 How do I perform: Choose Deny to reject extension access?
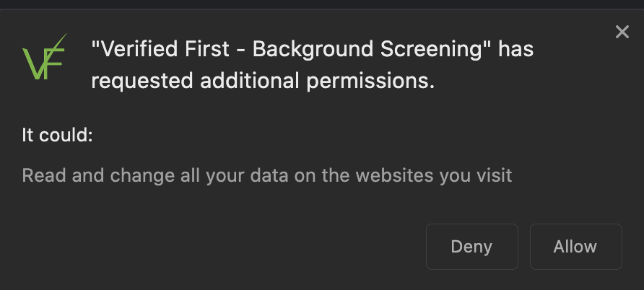click(x=472, y=247)
